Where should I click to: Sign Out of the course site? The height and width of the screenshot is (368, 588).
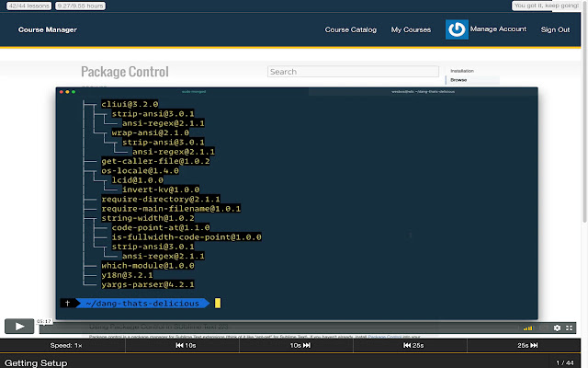click(x=555, y=29)
